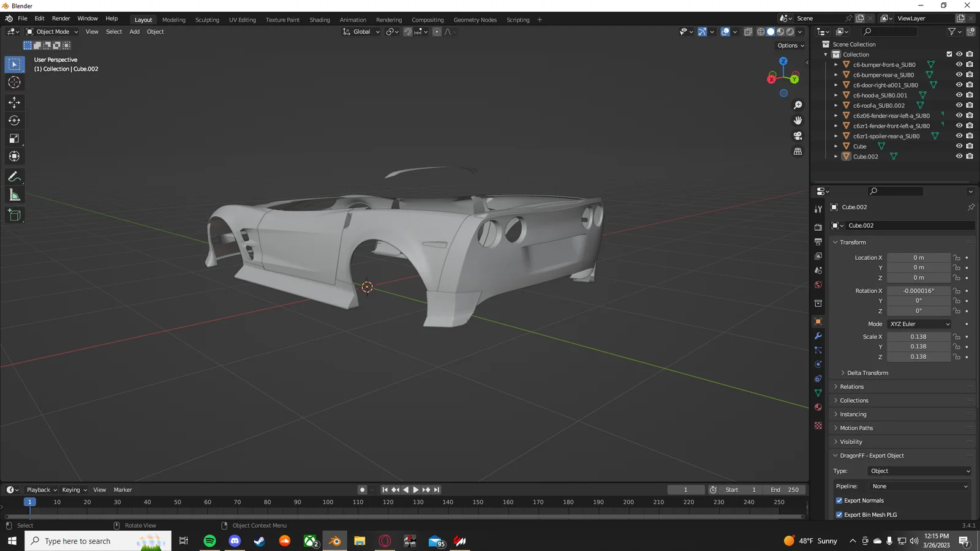Click the Scale X value field

(919, 336)
